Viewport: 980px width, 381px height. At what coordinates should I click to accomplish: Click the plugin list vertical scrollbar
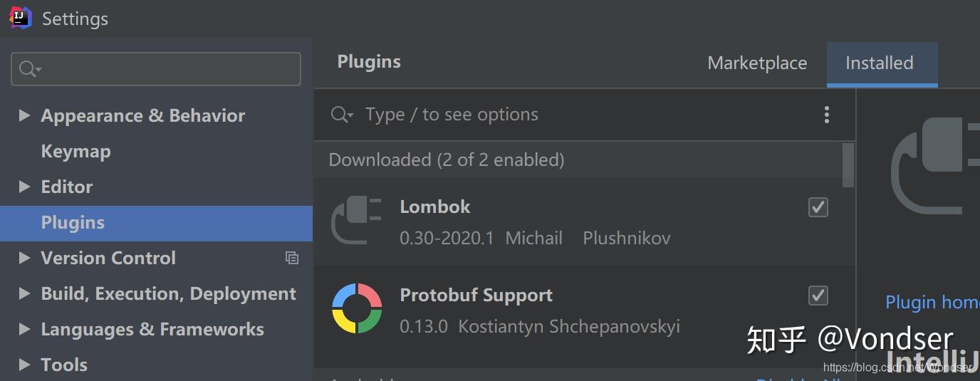pyautogui.click(x=848, y=165)
